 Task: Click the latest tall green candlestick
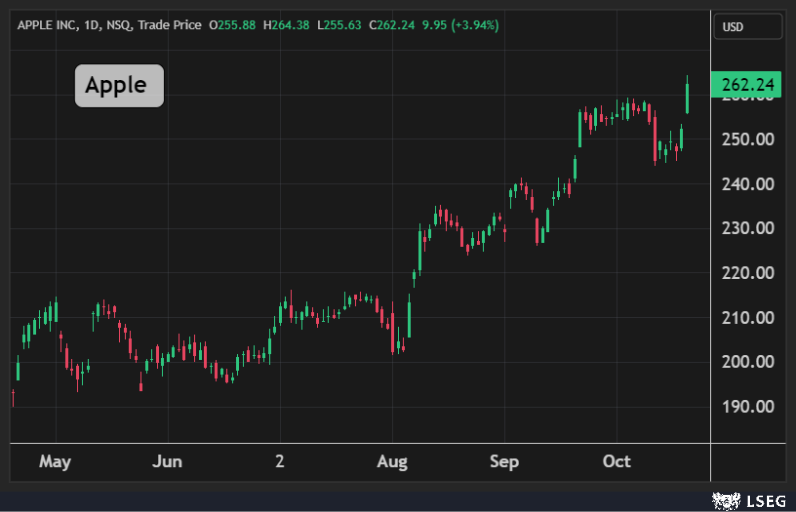(x=687, y=98)
